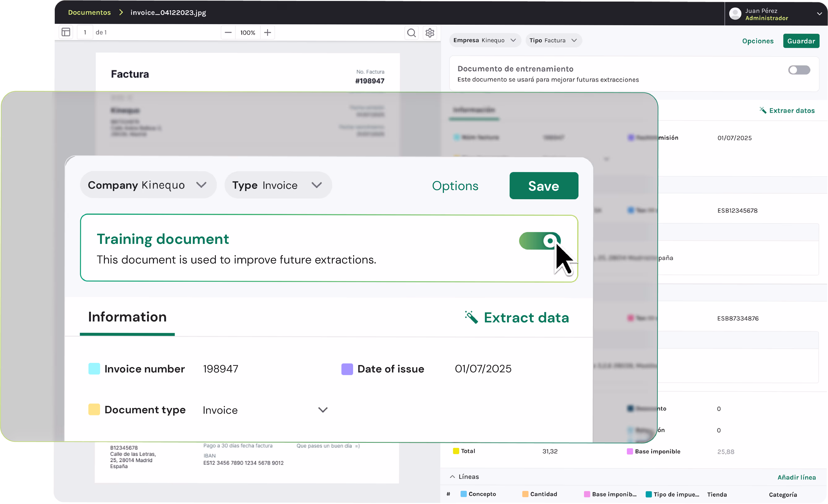Image resolution: width=828 pixels, height=504 pixels.
Task: Click the purple Date of issue swatch
Action: (347, 369)
